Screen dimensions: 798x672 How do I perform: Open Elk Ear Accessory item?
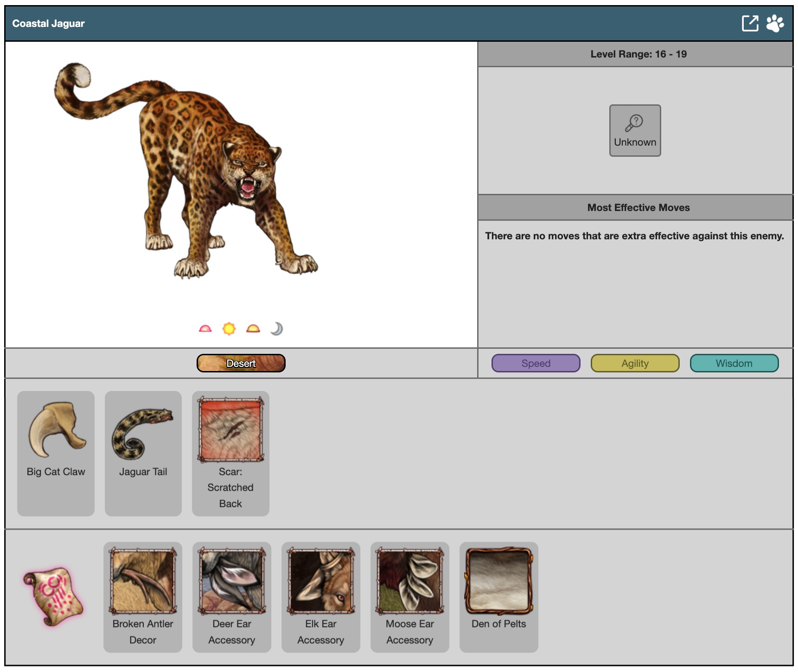point(320,597)
